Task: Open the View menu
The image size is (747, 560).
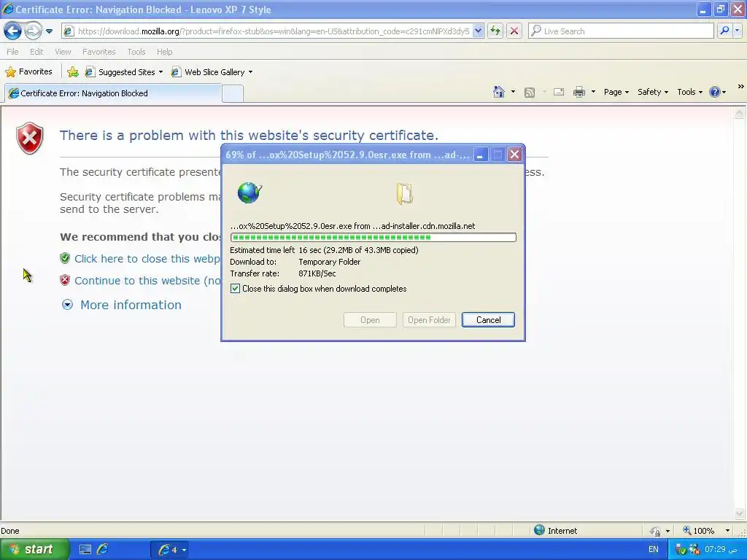Action: pos(63,52)
